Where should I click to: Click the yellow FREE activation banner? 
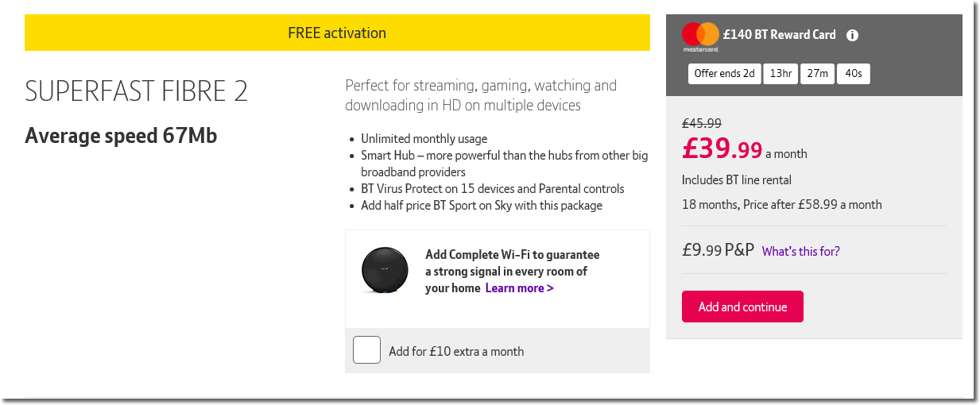[337, 33]
